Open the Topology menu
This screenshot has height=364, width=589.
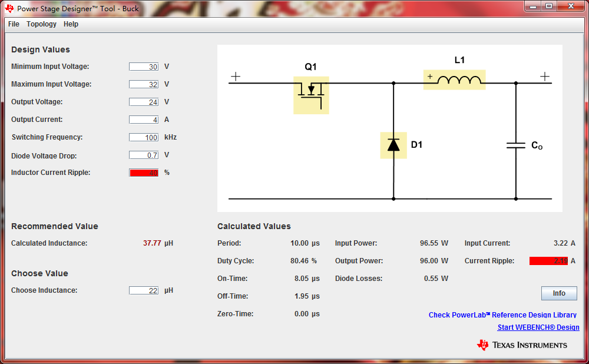[41, 24]
